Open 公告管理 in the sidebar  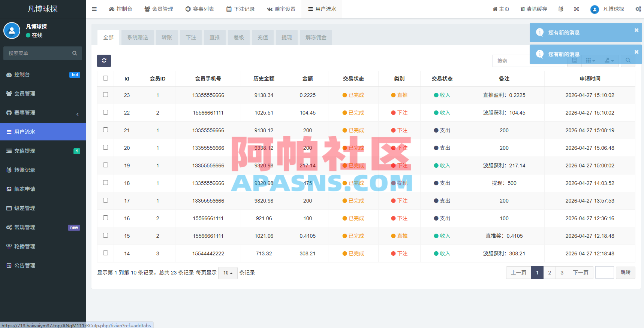click(x=43, y=265)
